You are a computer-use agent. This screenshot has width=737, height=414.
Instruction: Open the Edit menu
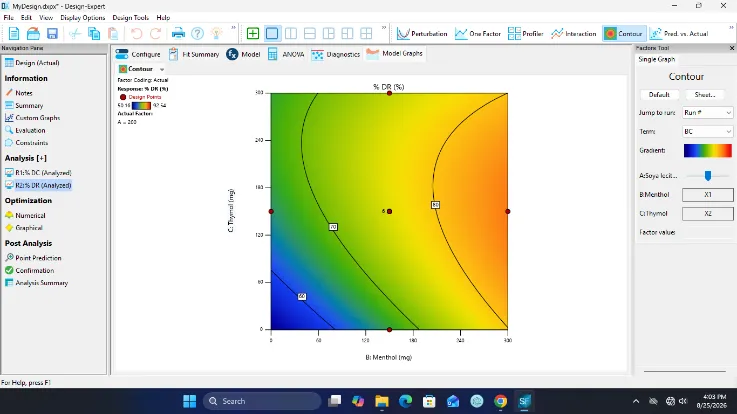click(x=26, y=17)
